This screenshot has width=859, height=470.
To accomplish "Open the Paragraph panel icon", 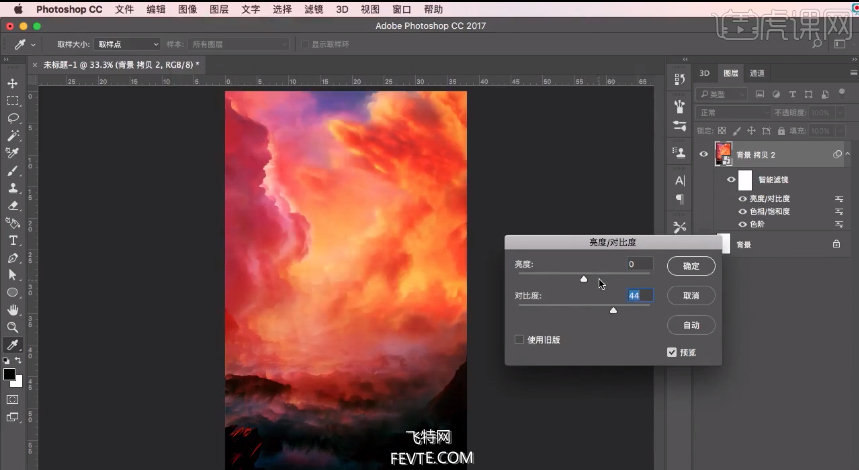I will (680, 199).
